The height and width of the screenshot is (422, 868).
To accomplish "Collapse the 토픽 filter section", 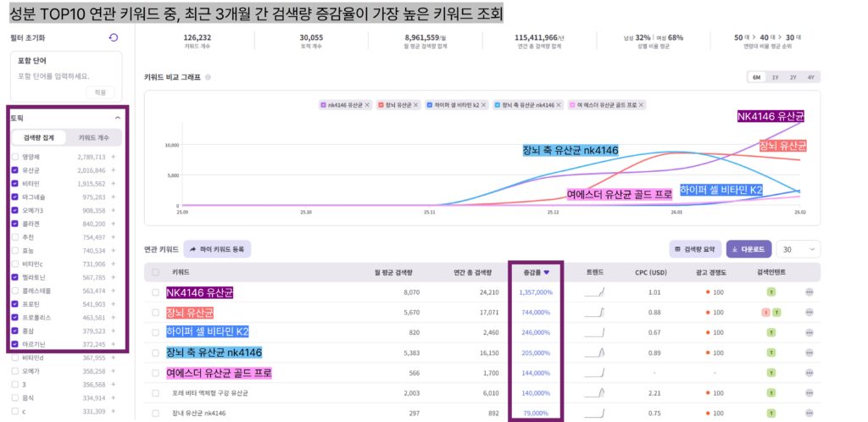I will pyautogui.click(x=117, y=118).
